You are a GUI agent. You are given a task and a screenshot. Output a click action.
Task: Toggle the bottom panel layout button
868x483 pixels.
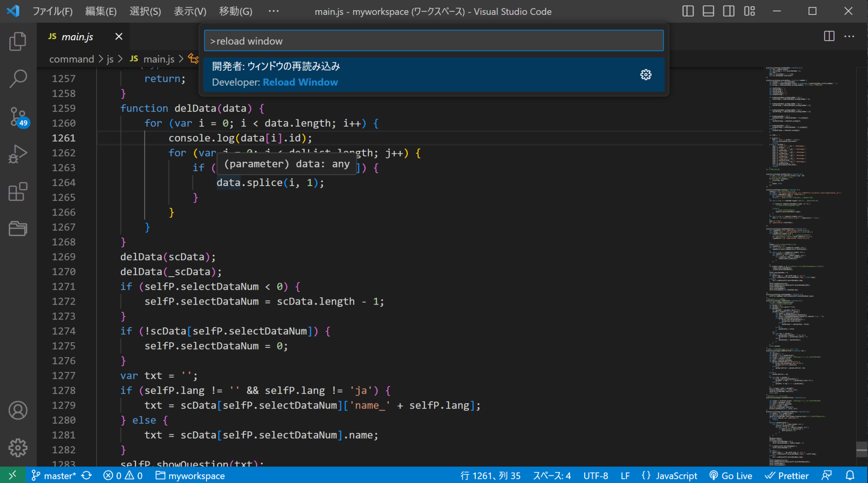click(708, 11)
